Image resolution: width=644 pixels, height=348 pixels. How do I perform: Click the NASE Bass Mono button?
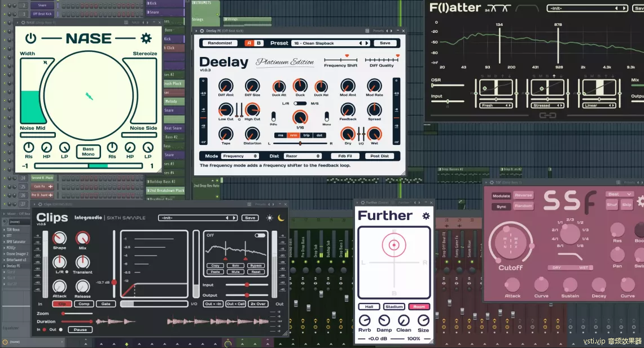click(88, 151)
